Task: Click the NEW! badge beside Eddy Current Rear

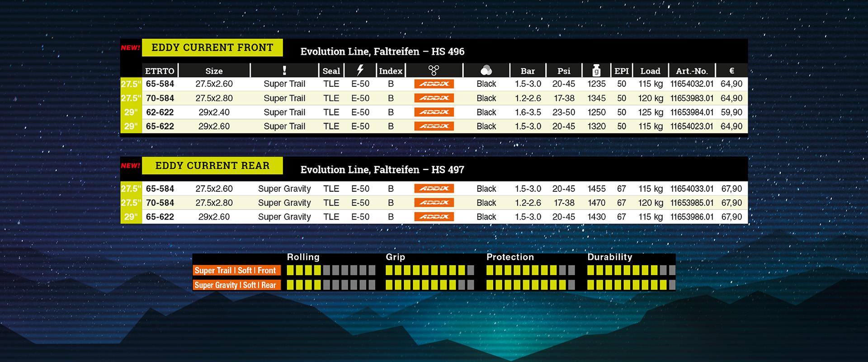Action: [131, 166]
